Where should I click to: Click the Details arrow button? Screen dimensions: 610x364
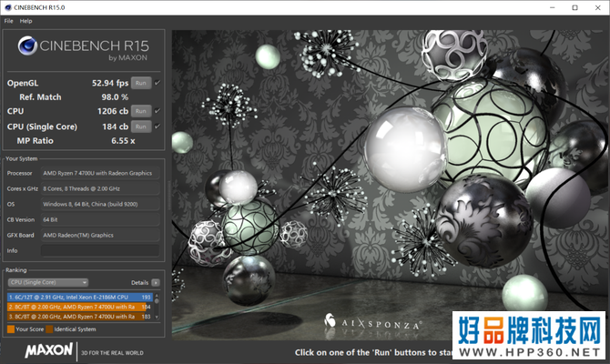pyautogui.click(x=156, y=283)
